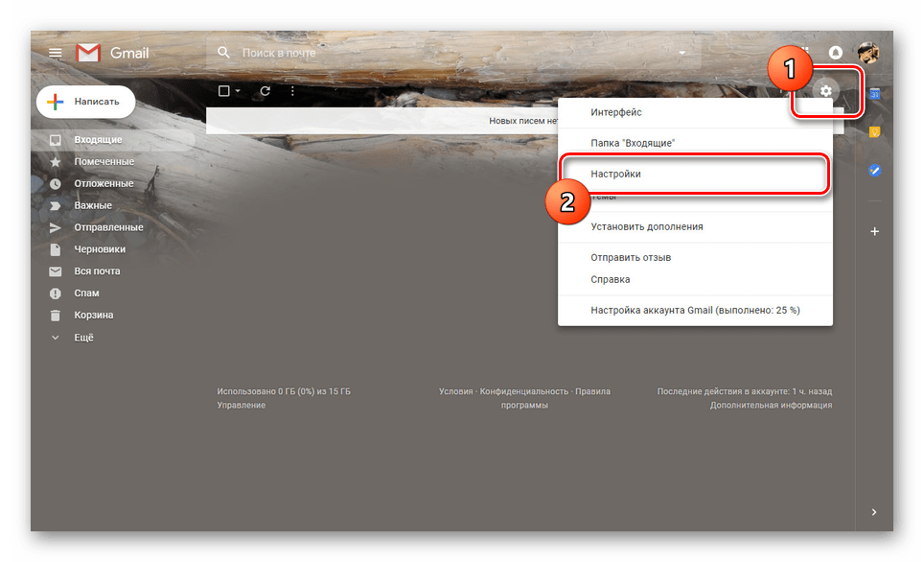This screenshot has height=562, width=924.
Task: Open the Google Tasks side panel icon
Action: [x=874, y=171]
